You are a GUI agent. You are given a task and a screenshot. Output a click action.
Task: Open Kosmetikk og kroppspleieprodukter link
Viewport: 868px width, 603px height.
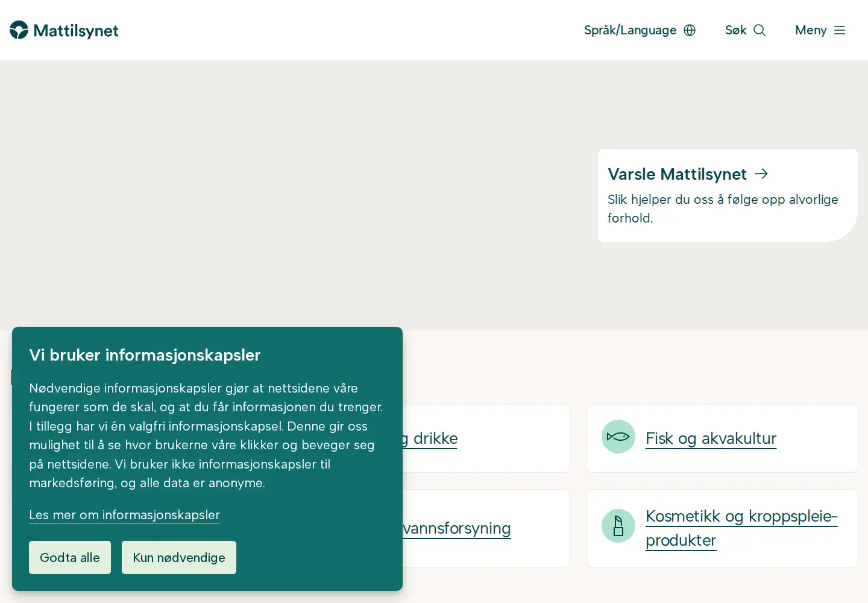(x=741, y=528)
